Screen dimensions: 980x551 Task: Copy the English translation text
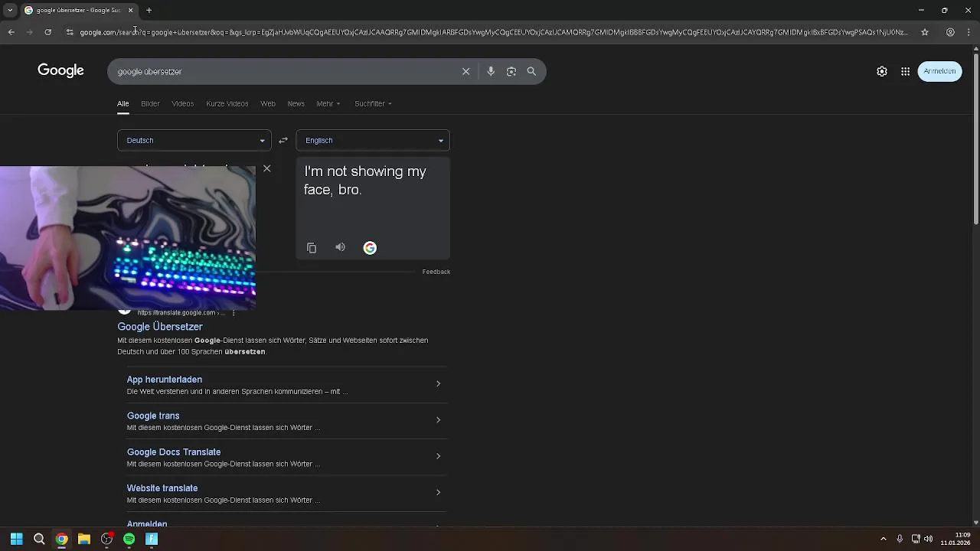(312, 248)
